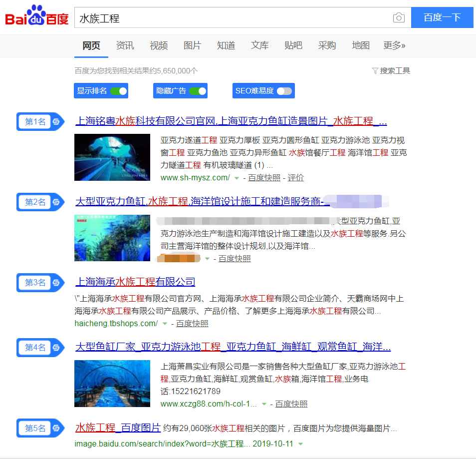Expand dropdown arrow after date 2019-10-11
Image resolution: width=476 pixels, height=460 pixels.
coord(300,444)
